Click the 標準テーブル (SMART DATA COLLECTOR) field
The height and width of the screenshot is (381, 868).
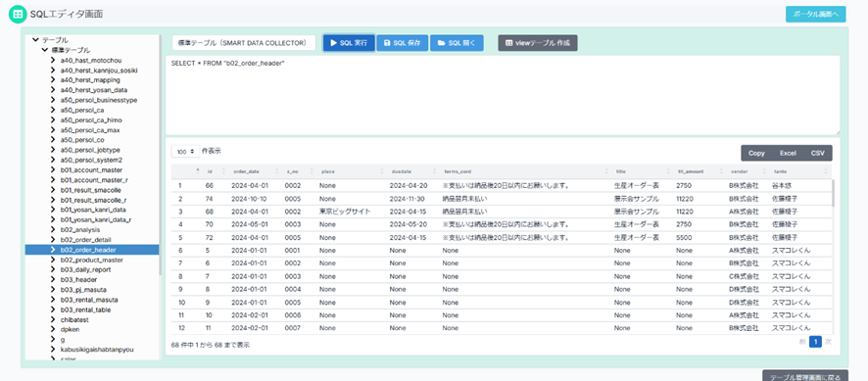point(244,43)
